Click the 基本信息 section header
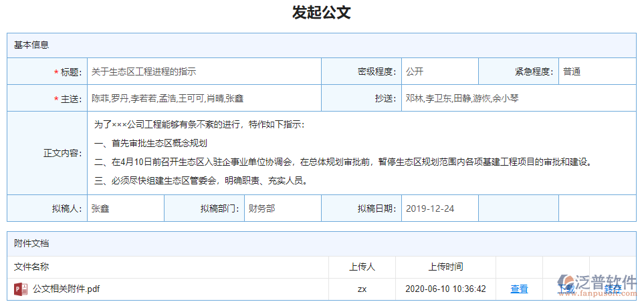The height and width of the screenshot is (304, 644). coord(322,45)
